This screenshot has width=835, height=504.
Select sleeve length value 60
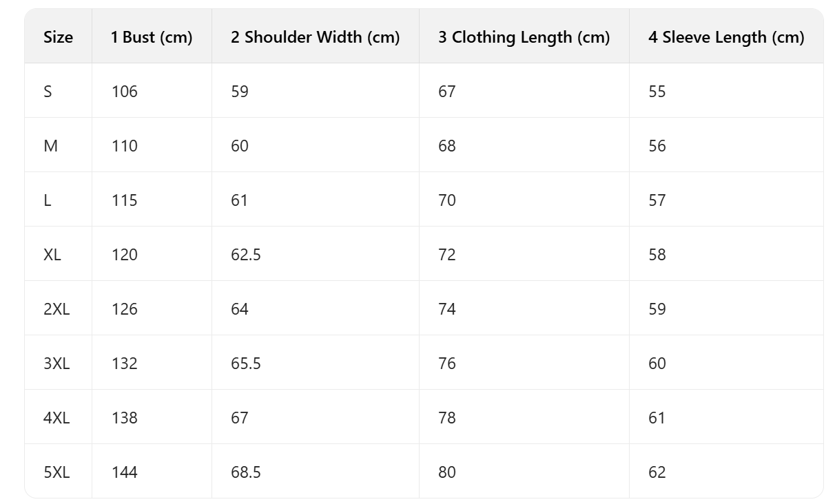coord(657,364)
